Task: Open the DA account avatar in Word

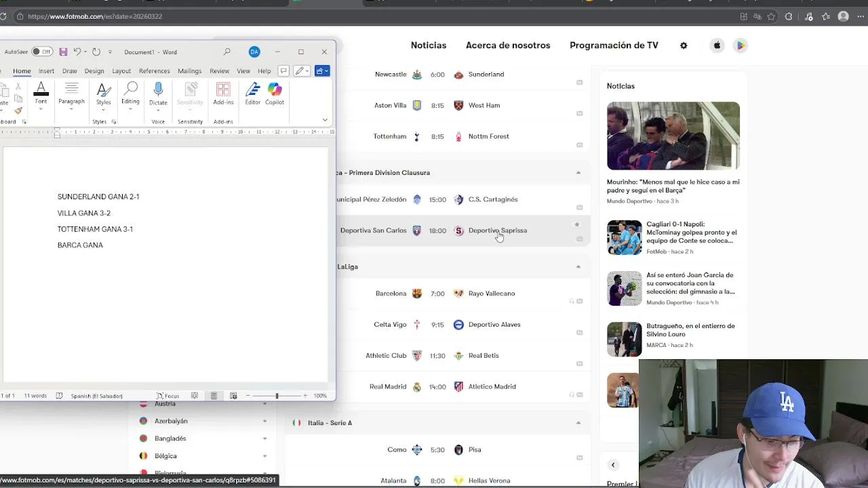Action: pos(254,52)
